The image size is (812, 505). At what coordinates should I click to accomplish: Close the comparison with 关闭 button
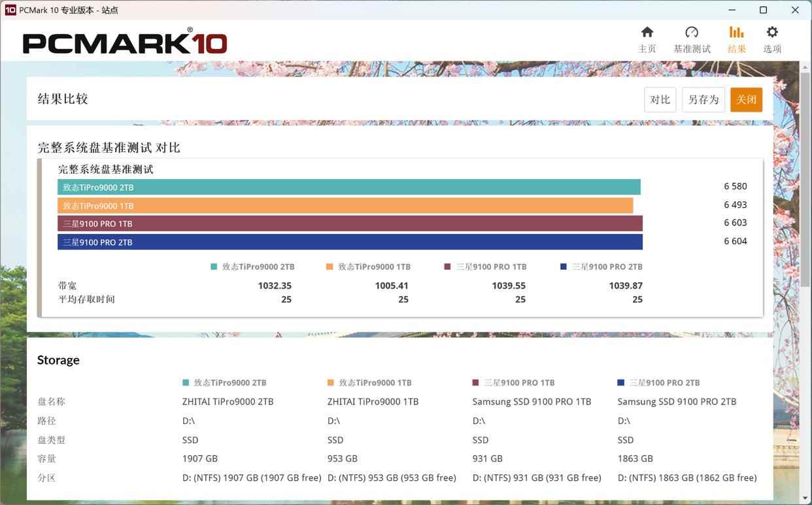[x=747, y=100]
